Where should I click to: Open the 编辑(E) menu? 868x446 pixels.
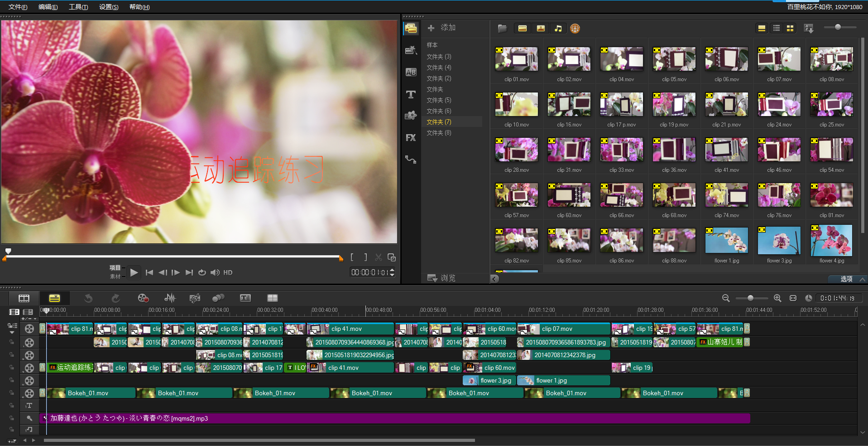pyautogui.click(x=48, y=7)
